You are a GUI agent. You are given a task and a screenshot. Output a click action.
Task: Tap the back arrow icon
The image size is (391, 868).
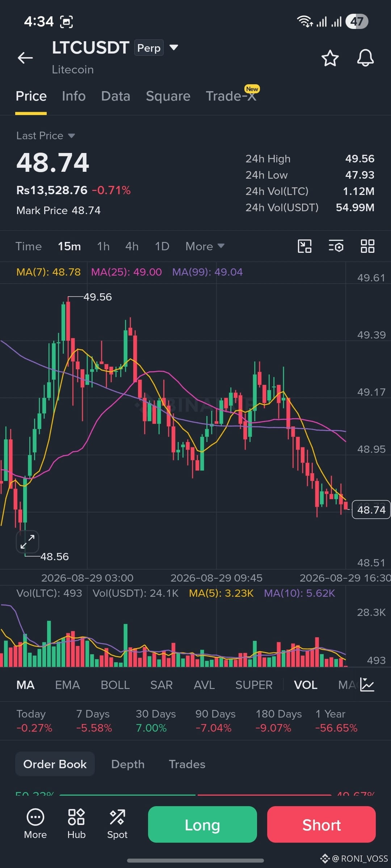point(25,58)
